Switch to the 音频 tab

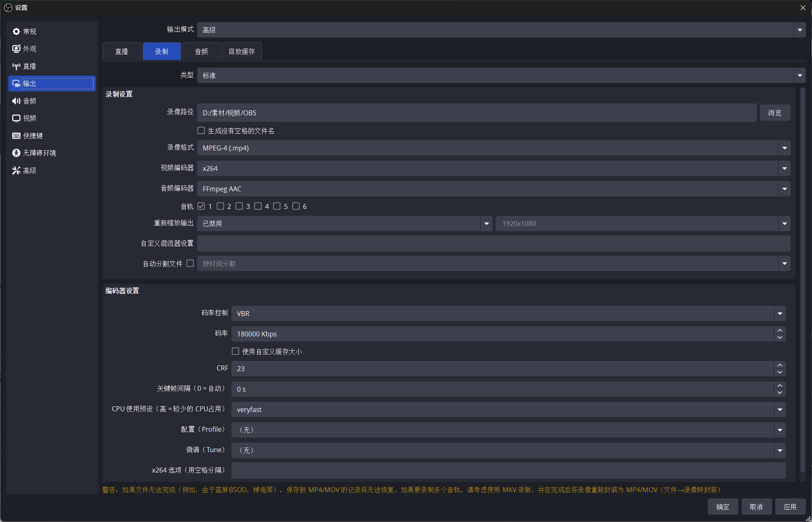pyautogui.click(x=202, y=52)
